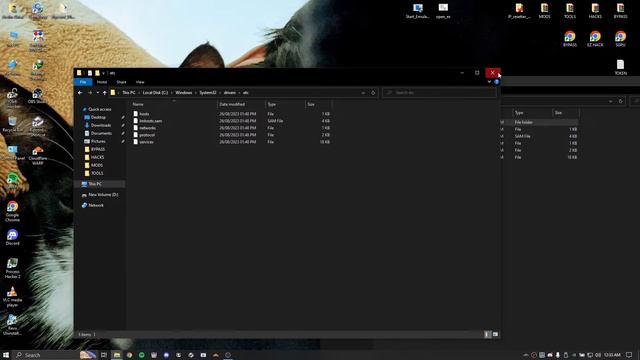Click Local Disk (C:) in breadcrumb
The height and width of the screenshot is (360, 640).
tap(155, 93)
